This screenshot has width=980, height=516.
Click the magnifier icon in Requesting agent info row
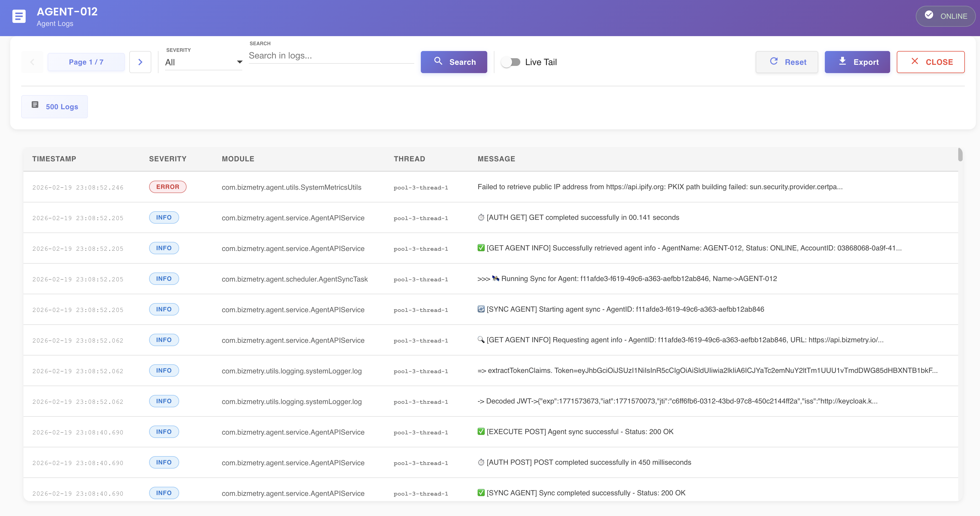coord(481,340)
